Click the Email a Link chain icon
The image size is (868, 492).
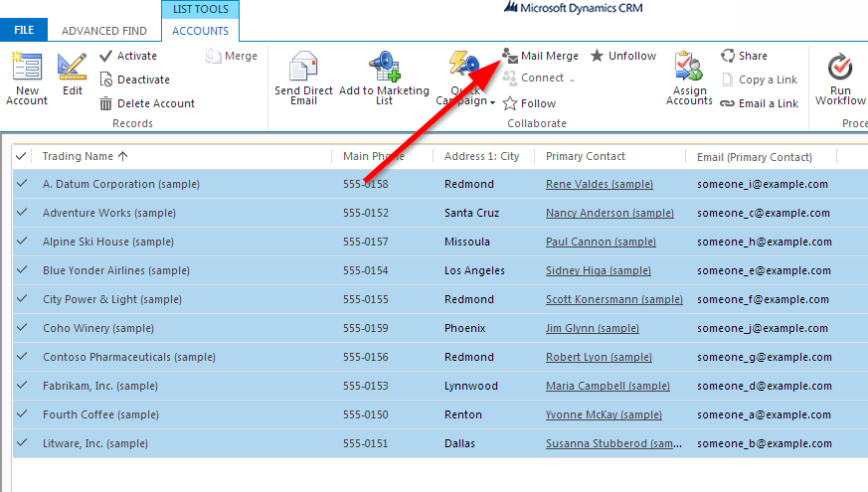728,103
